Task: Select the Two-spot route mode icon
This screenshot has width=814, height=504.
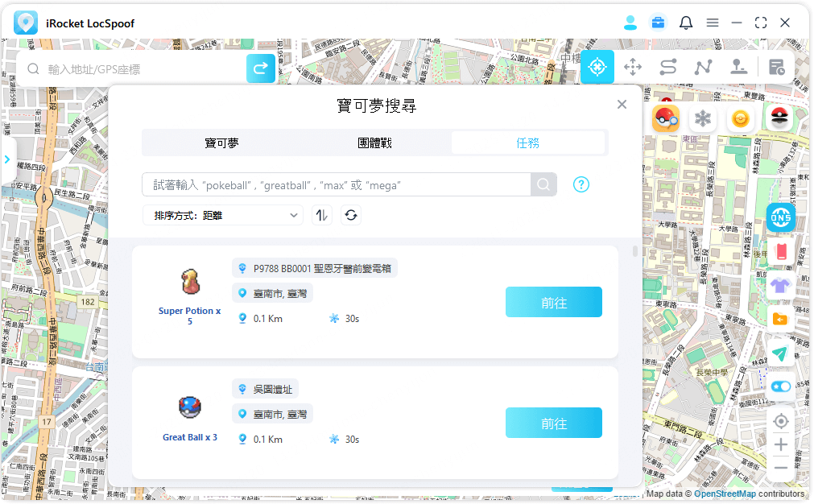Action: pyautogui.click(x=667, y=67)
